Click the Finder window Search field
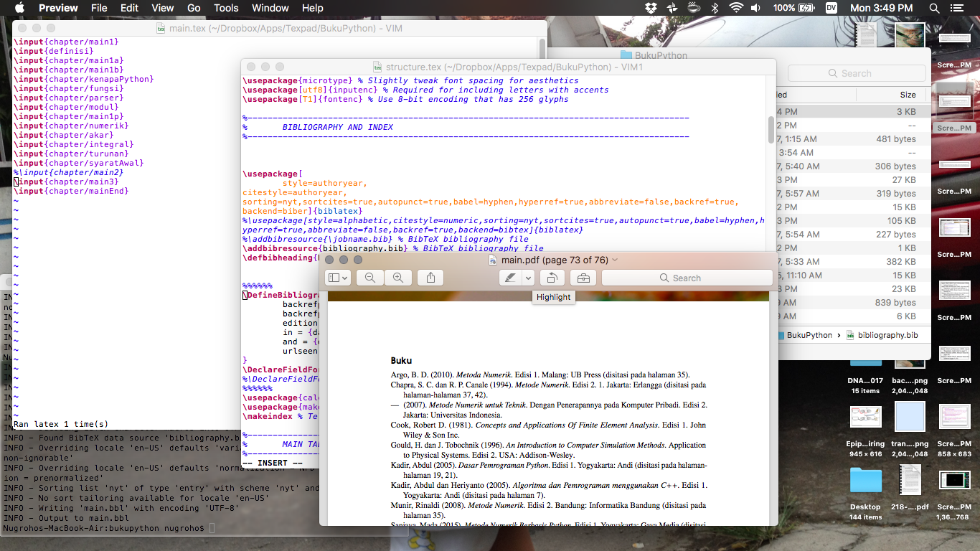Viewport: 980px width, 551px height. [855, 73]
